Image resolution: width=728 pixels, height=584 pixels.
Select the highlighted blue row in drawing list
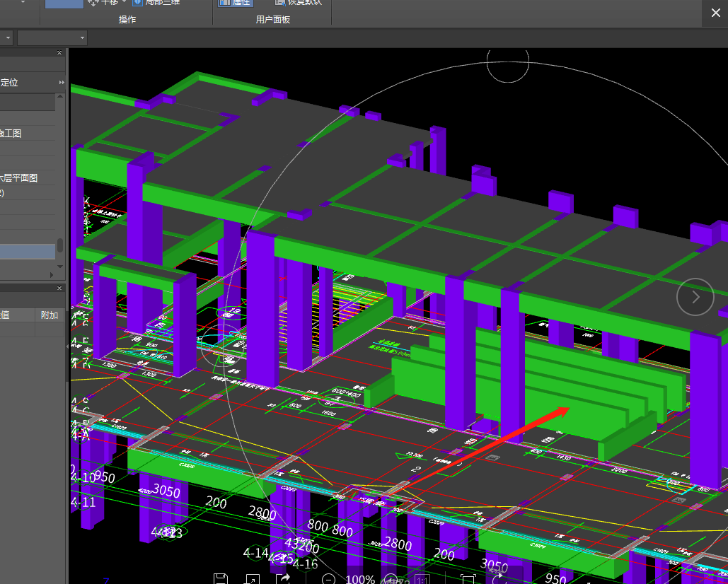(x=28, y=252)
